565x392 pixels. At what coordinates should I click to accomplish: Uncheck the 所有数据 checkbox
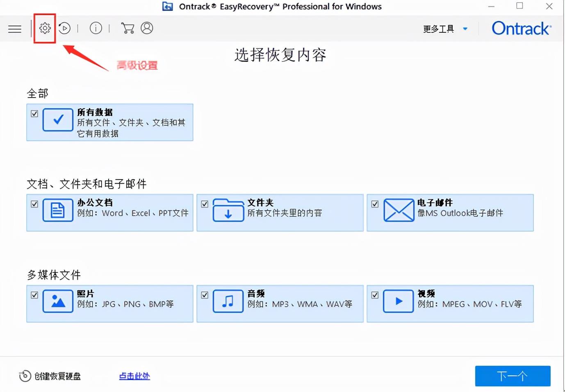pyautogui.click(x=34, y=114)
